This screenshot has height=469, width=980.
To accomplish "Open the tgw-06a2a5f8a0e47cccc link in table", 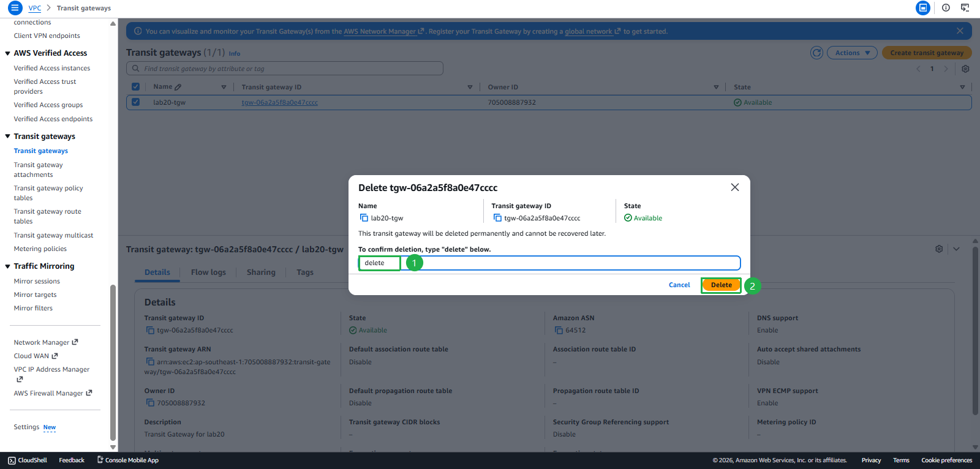I will (279, 102).
